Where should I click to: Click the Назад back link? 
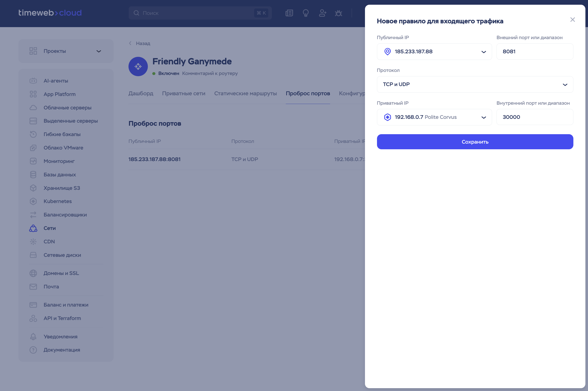143,43
